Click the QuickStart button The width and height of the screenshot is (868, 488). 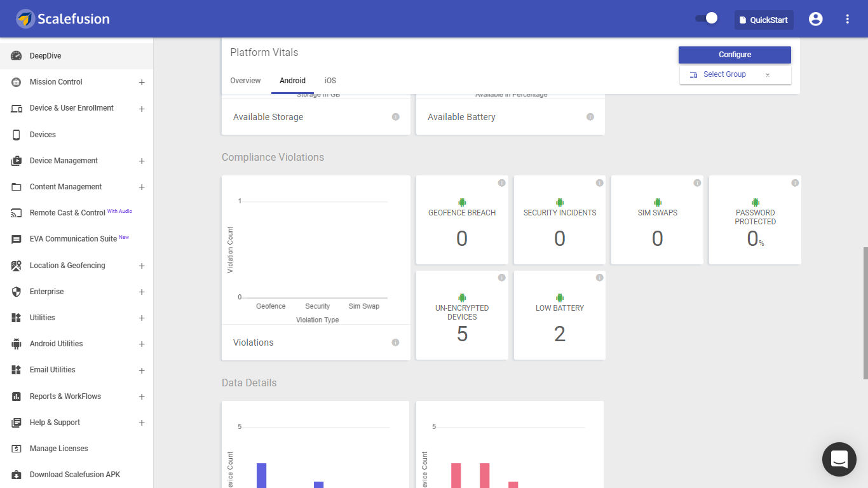coord(764,20)
